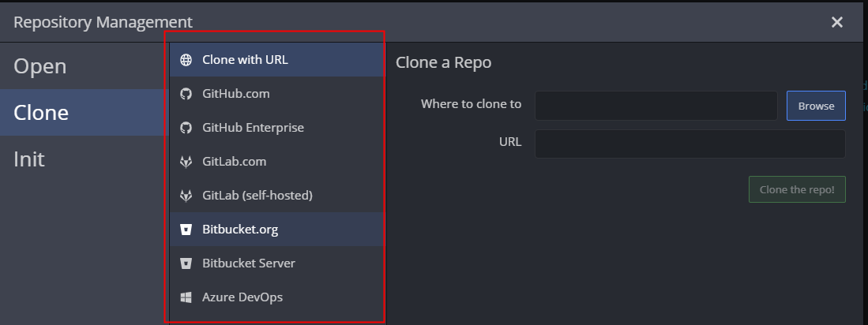Pick the GitLab (self-hosted) entry
This screenshot has width=868, height=325.
click(257, 196)
